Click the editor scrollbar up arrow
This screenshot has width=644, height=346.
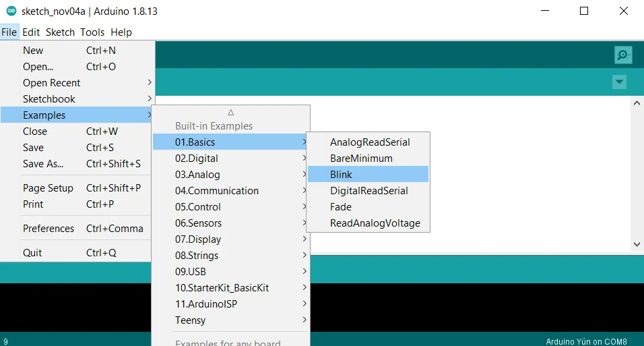pos(637,103)
